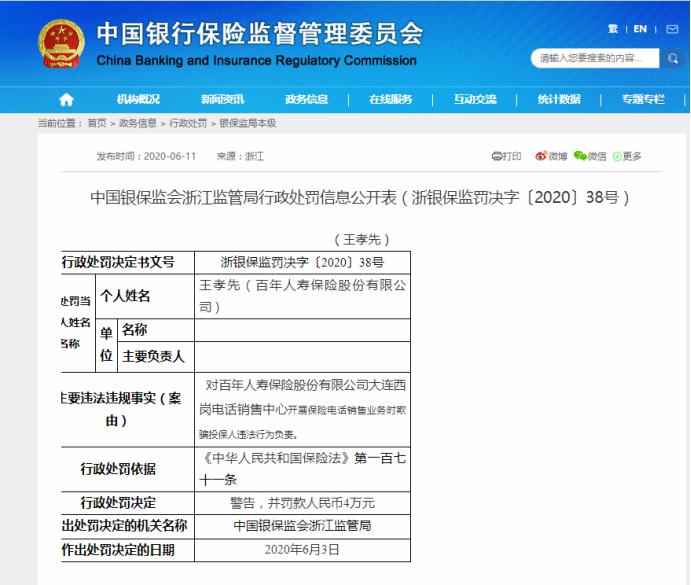Click cell 浙银保监罚决字〔2020〕38号 in table
The height and width of the screenshot is (585, 691).
pyautogui.click(x=302, y=262)
